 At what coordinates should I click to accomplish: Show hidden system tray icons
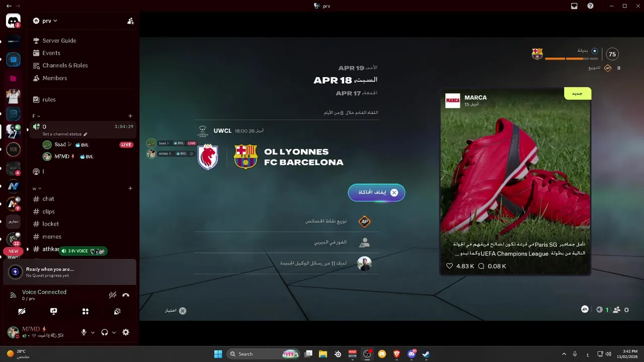coord(563,354)
